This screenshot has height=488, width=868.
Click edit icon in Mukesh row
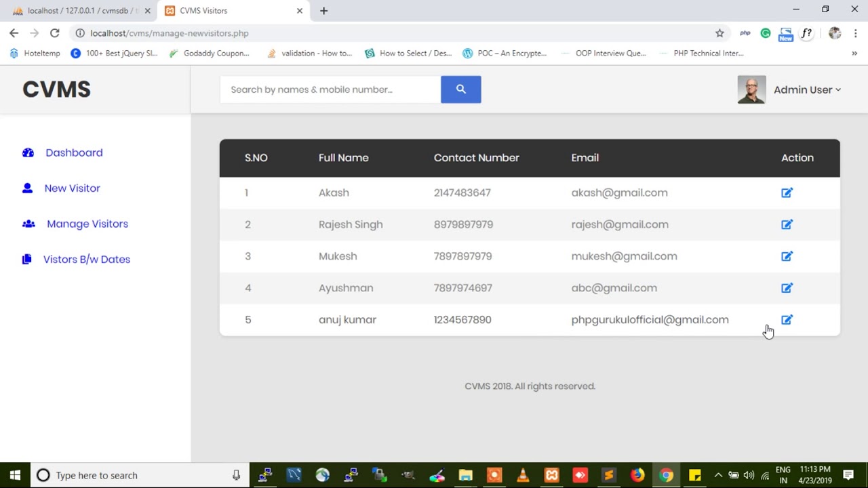787,256
